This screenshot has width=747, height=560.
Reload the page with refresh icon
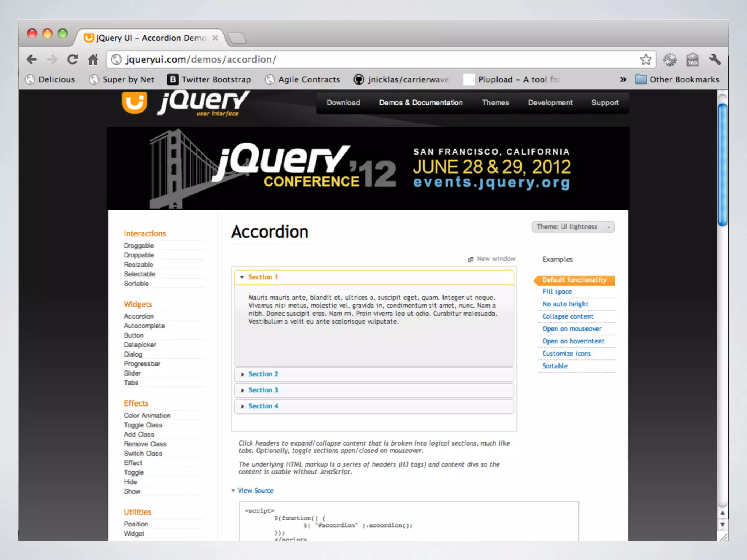click(73, 59)
